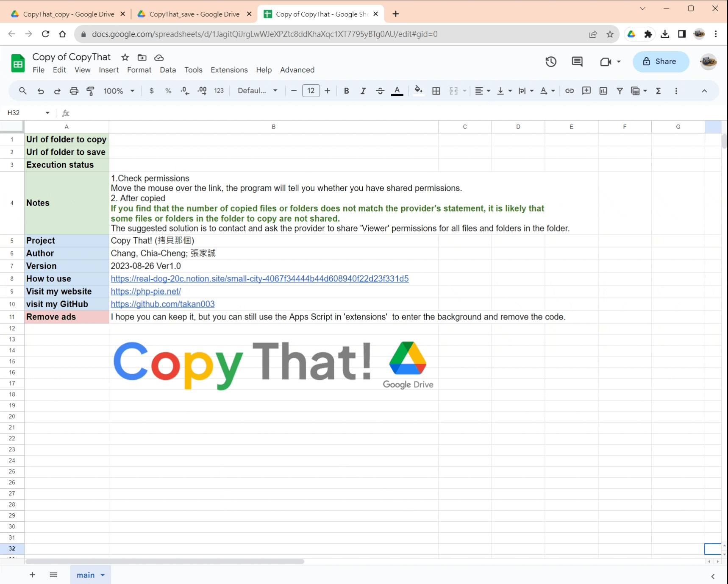The image size is (728, 584).
Task: Open the GitHub takan003 link
Action: pyautogui.click(x=163, y=304)
